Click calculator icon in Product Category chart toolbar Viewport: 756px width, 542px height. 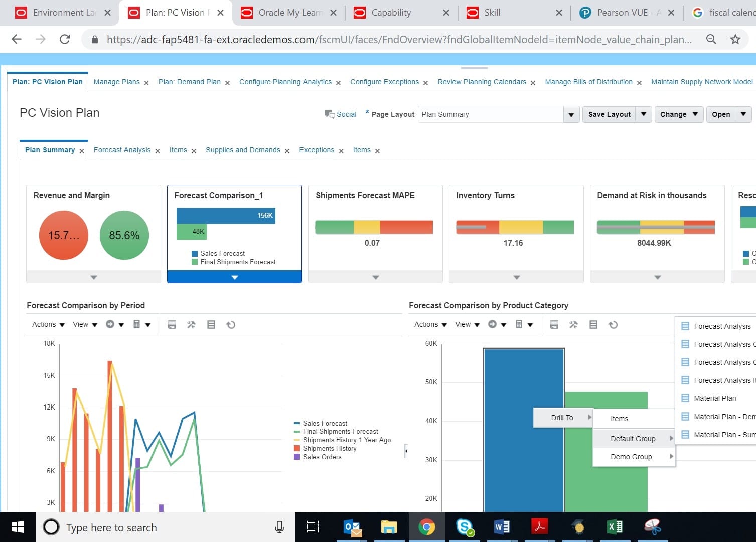[x=519, y=325]
